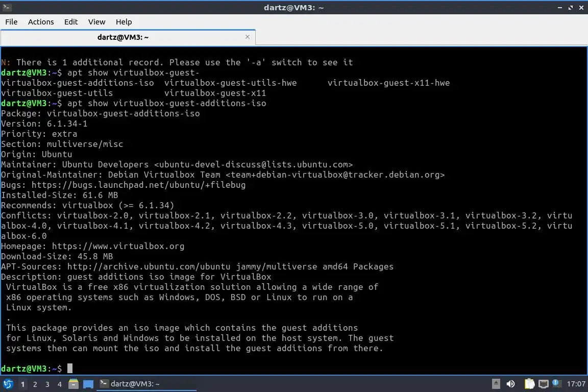The height and width of the screenshot is (392, 588).
Task: Click the removable media eject tray icon
Action: (x=496, y=384)
